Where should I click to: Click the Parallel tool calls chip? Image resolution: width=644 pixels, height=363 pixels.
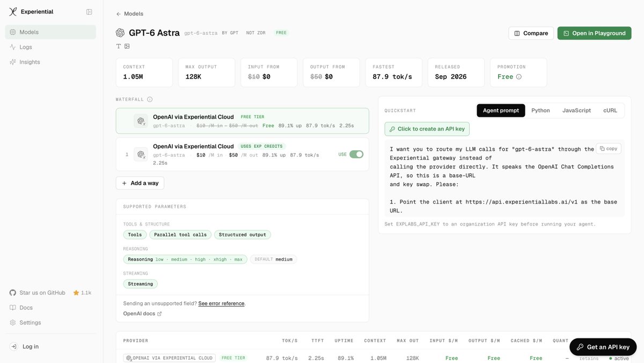[x=180, y=235]
